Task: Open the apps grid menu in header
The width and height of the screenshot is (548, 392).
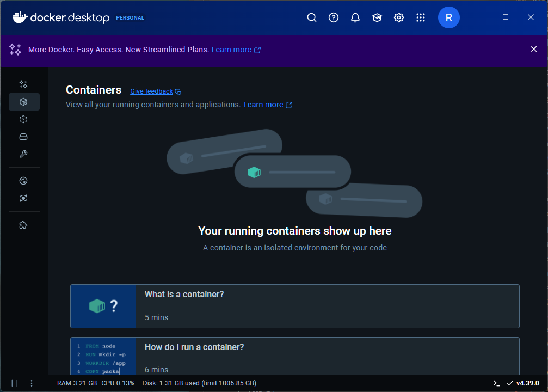Action: 421,17
